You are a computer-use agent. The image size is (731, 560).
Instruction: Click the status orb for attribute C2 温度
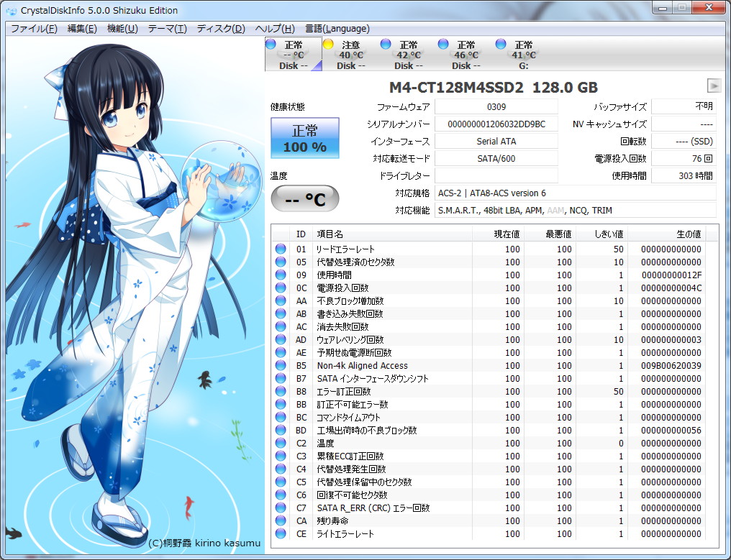point(281,444)
